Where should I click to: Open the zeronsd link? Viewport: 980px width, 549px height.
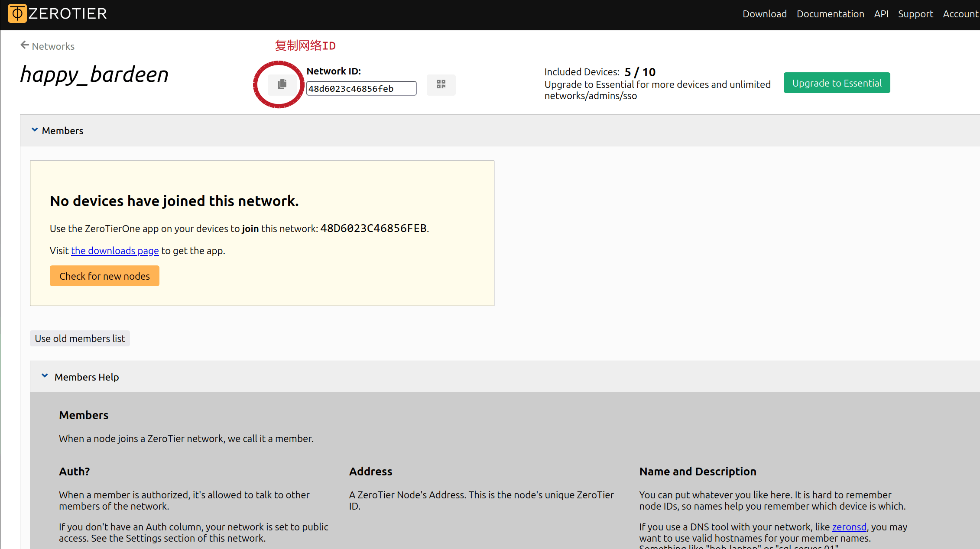pos(849,527)
